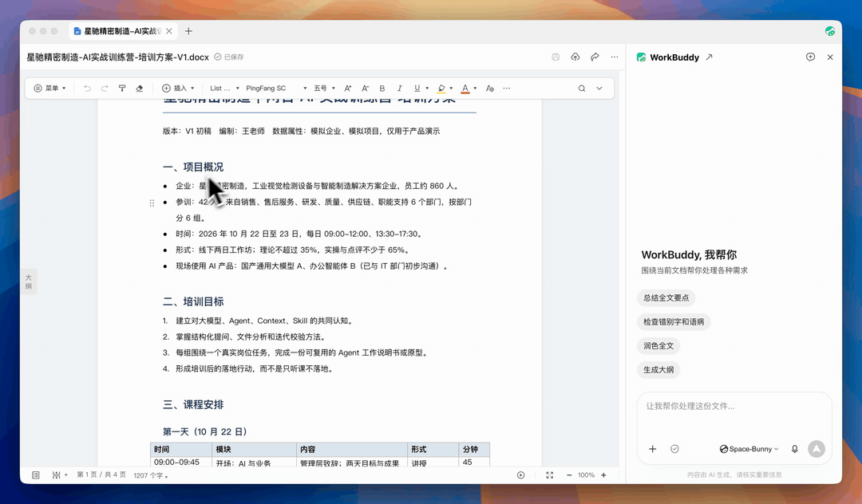Select the format painter icon
Viewport: 862px width, 504px height.
click(122, 89)
